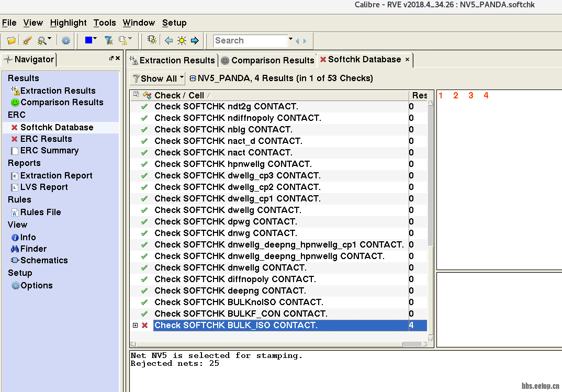Click the NV5_PANDA cell icon
562x392 pixels.
pyautogui.click(x=193, y=78)
